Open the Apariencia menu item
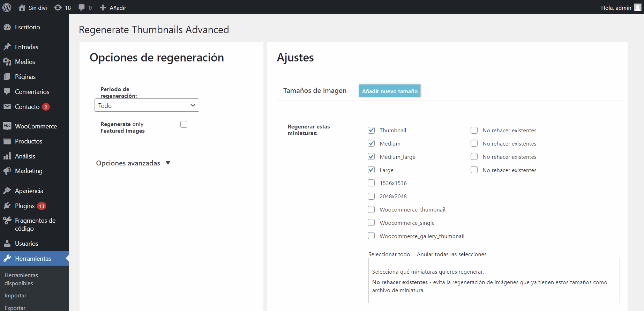This screenshot has width=644, height=311. coord(29,191)
